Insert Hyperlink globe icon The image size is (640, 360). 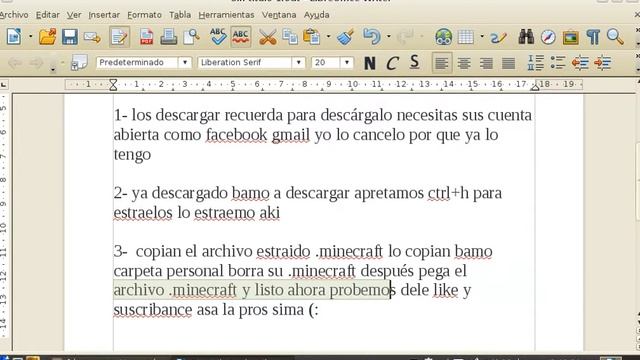pos(443,37)
